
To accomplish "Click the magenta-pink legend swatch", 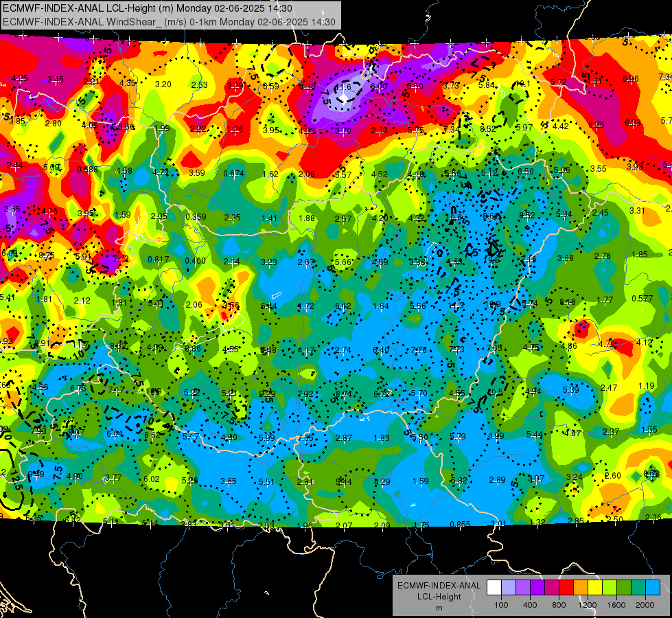I will 552,588.
